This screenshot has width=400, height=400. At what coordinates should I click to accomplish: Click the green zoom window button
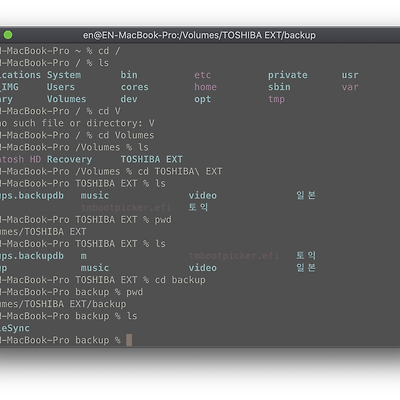coord(8,35)
